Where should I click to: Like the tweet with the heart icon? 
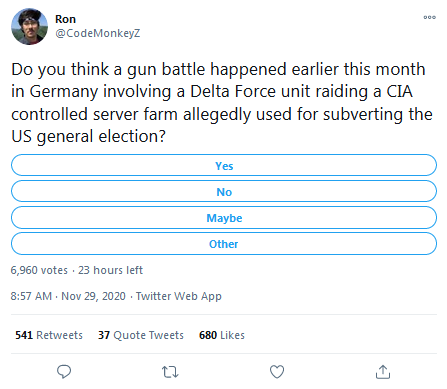coord(277,372)
